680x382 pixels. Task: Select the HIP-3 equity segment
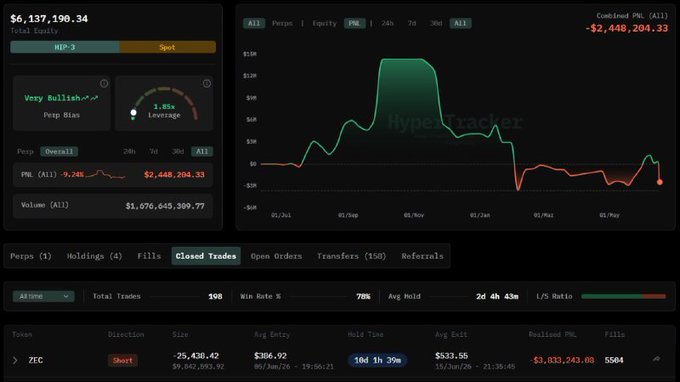65,47
